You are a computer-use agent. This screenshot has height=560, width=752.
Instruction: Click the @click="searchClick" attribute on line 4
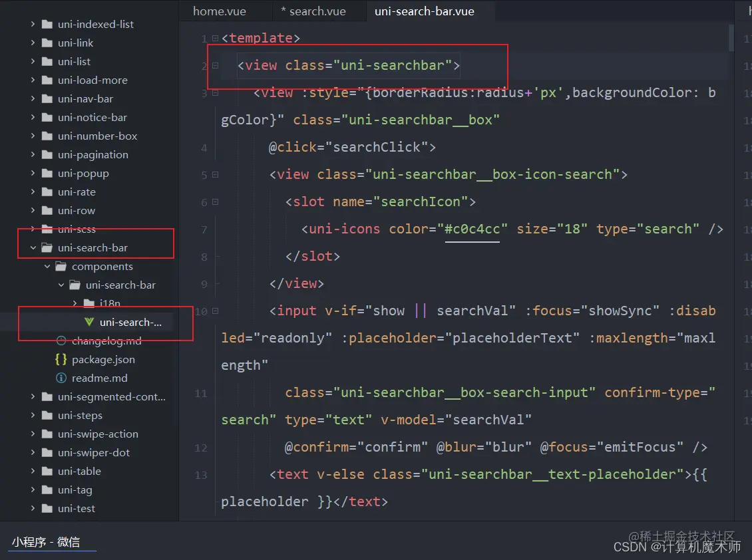pyautogui.click(x=347, y=147)
